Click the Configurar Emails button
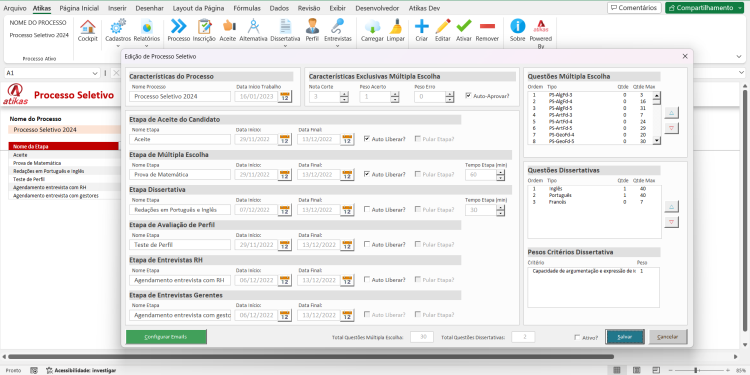 (x=166, y=337)
